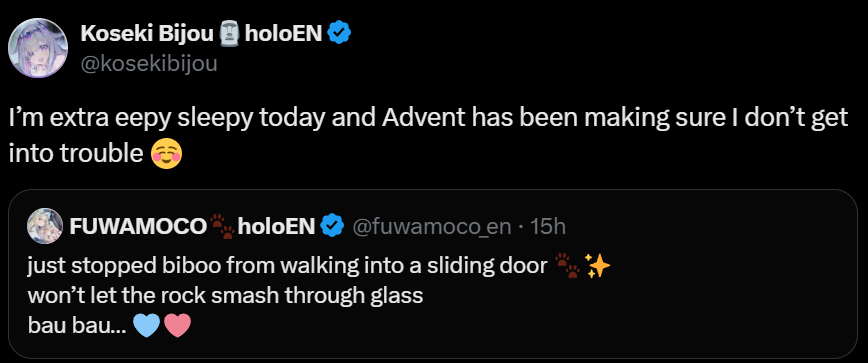Click the @fuwamoco_en handle

click(x=432, y=226)
